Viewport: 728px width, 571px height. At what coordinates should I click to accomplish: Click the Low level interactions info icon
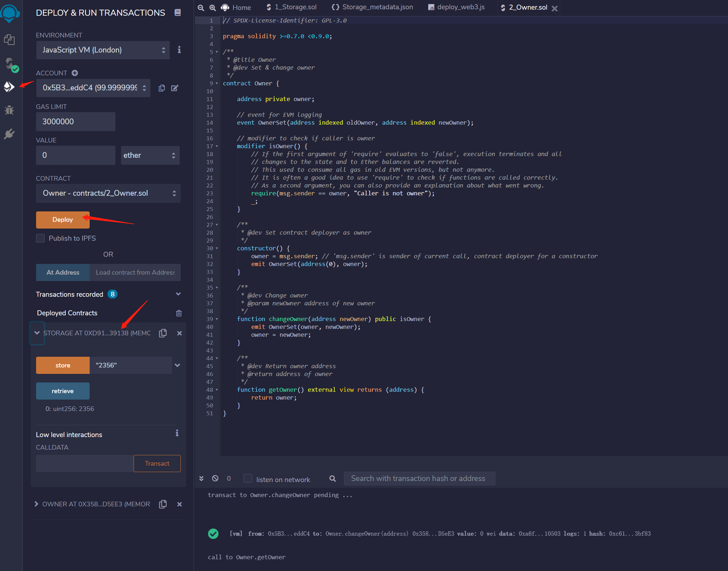tap(177, 433)
